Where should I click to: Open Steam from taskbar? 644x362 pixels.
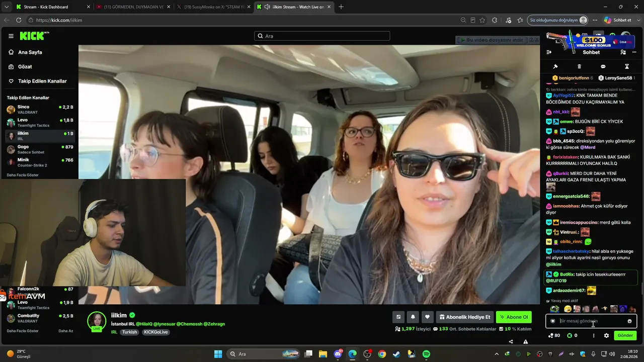[396, 354]
